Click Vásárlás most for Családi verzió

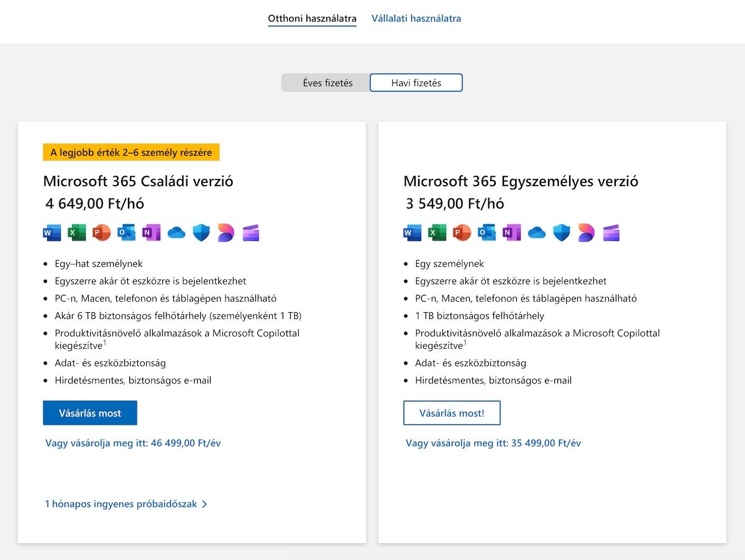[x=90, y=413]
